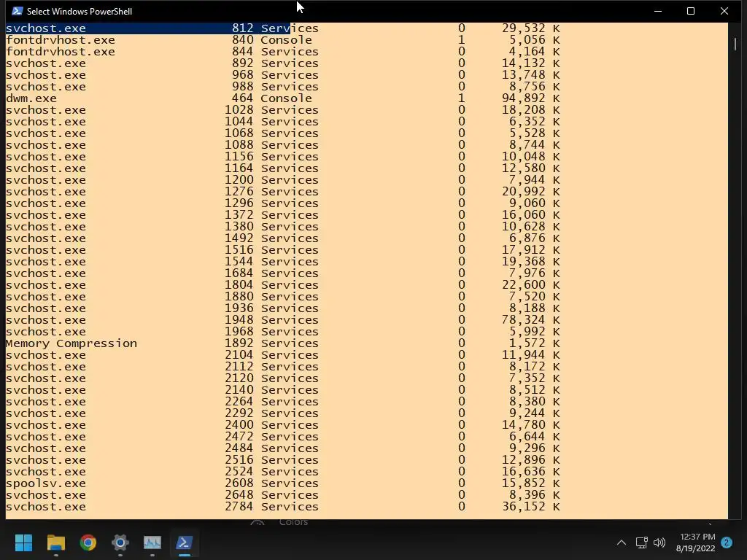Click svchost.exe with PID 2784

pyautogui.click(x=46, y=507)
